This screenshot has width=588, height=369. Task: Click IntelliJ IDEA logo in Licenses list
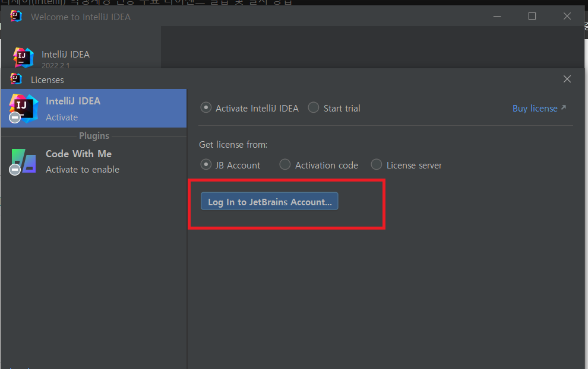[23, 108]
